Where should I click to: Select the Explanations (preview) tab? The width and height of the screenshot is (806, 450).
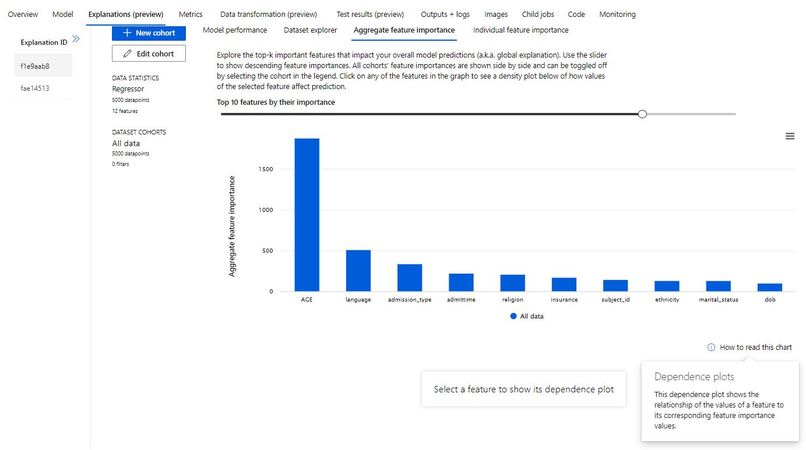[126, 14]
